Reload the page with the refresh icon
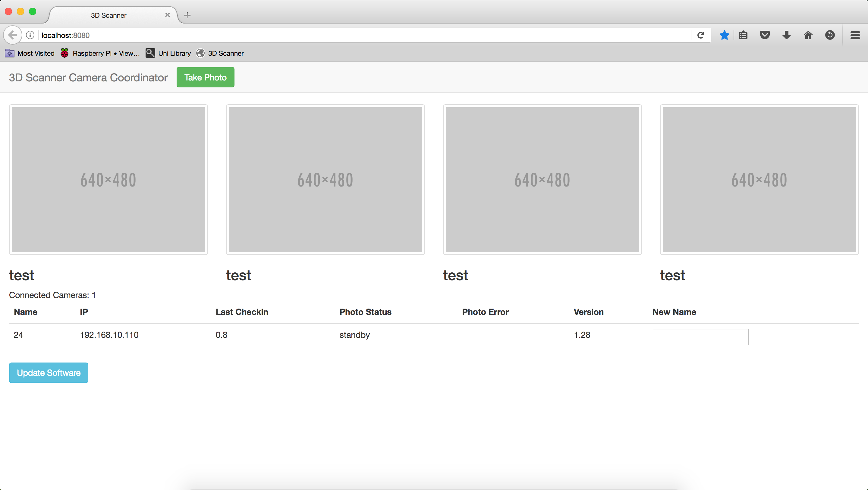Viewport: 868px width, 490px height. [x=700, y=35]
